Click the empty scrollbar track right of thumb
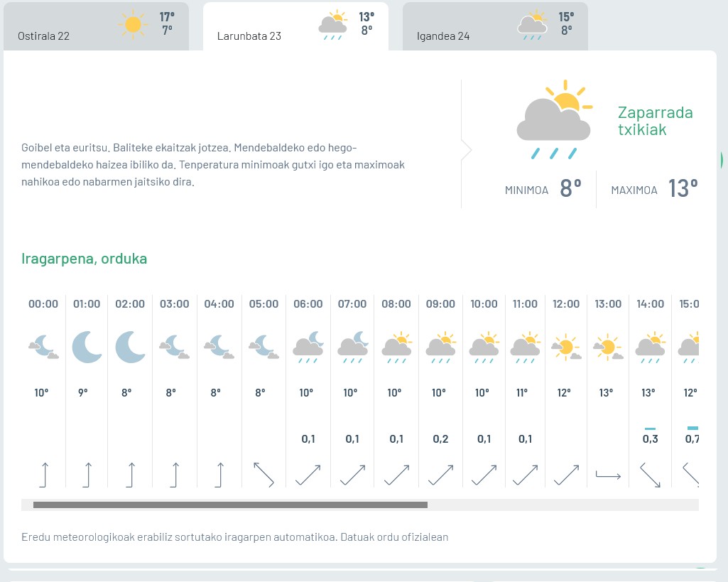 click(563, 505)
